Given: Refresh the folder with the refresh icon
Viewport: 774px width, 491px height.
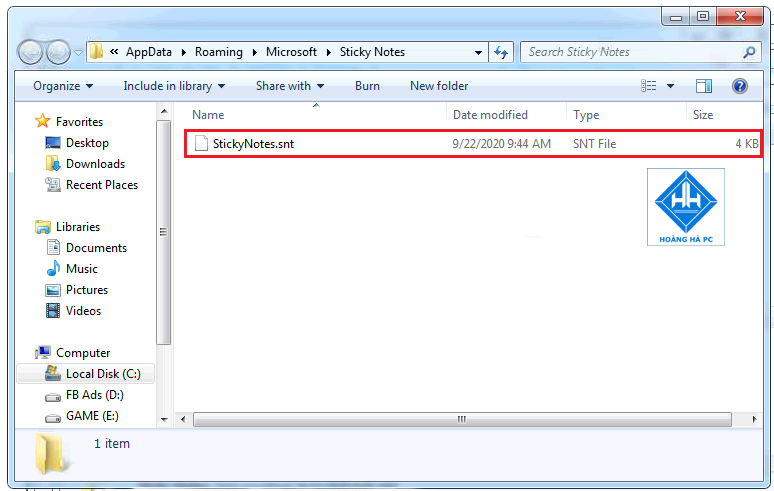Looking at the screenshot, I should point(501,52).
